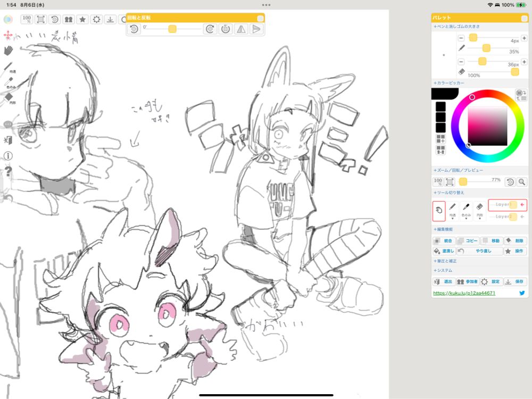
Task: Increase pen size with plus button
Action: pyautogui.click(x=524, y=38)
